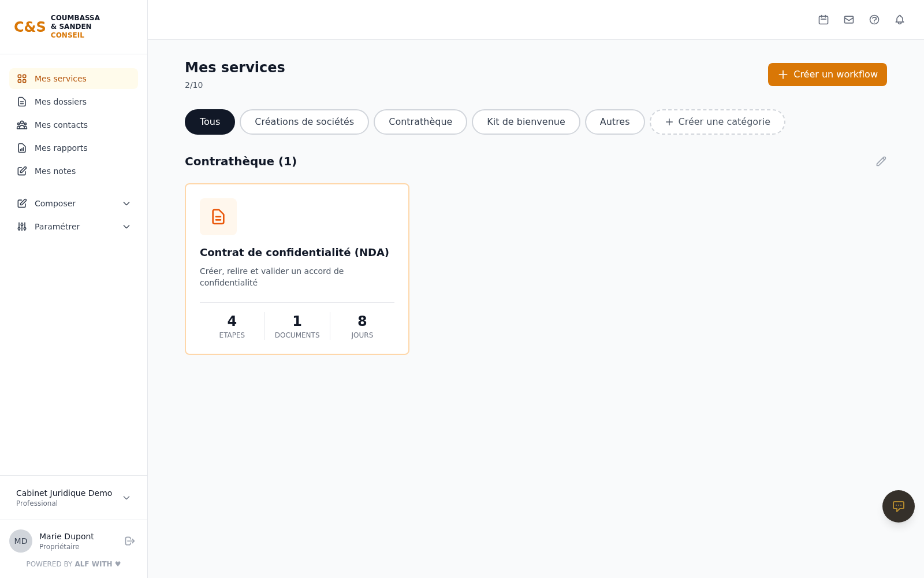
Task: Click the NDA card description text
Action: pyautogui.click(x=272, y=277)
